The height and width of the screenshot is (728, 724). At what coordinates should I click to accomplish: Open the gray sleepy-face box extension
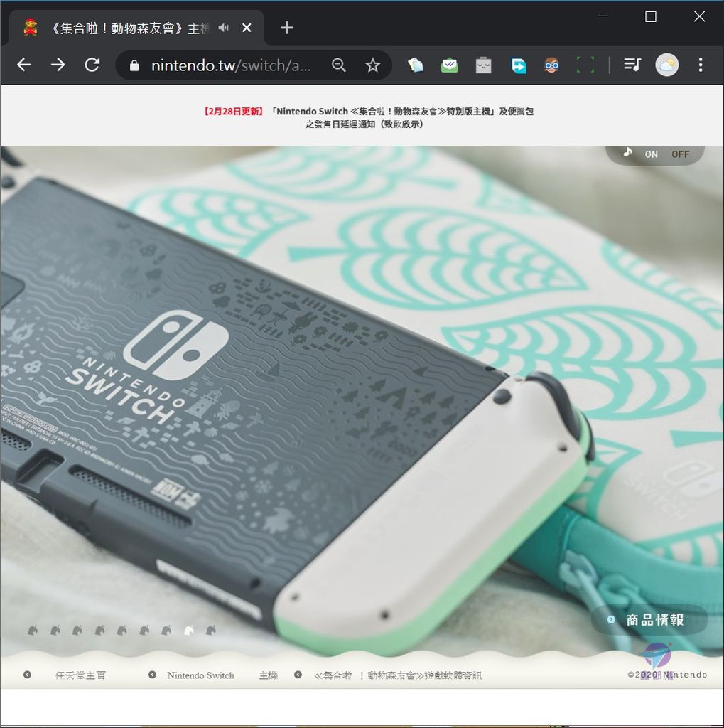[484, 65]
